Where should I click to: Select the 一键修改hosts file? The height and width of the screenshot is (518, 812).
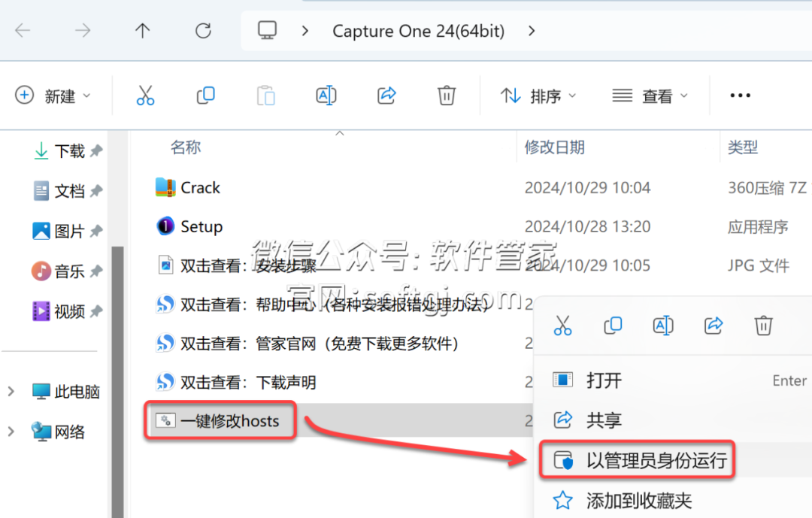(217, 421)
